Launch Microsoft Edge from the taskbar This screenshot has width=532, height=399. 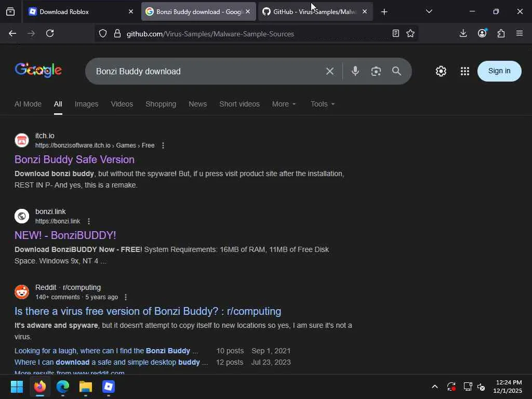click(63, 387)
